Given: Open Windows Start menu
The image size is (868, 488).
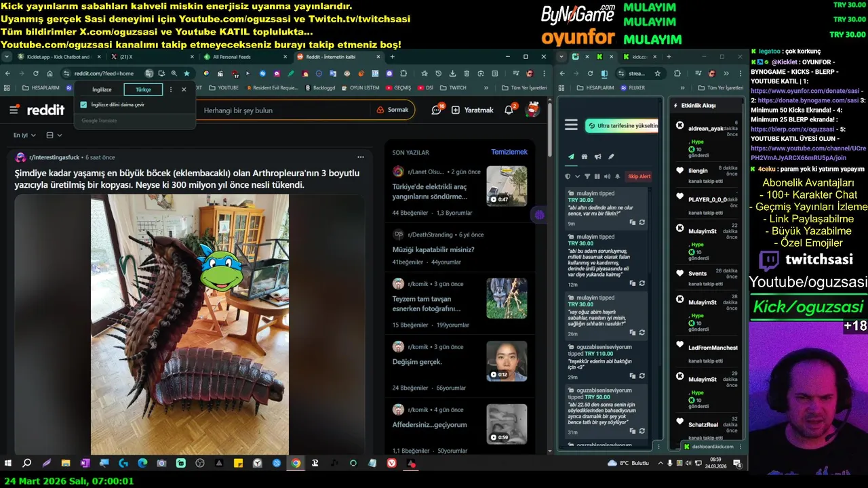Looking at the screenshot, I should tap(8, 464).
